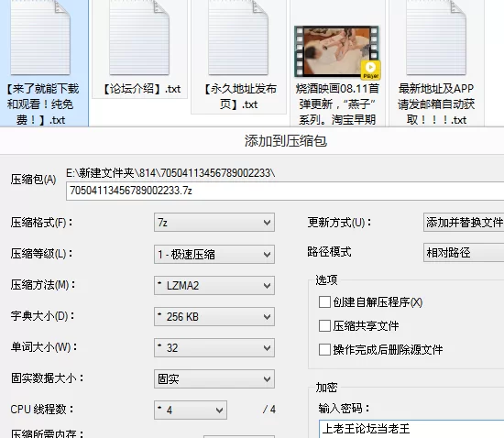Click the archive name field with 7z filename
This screenshot has height=438, width=504.
[285, 191]
